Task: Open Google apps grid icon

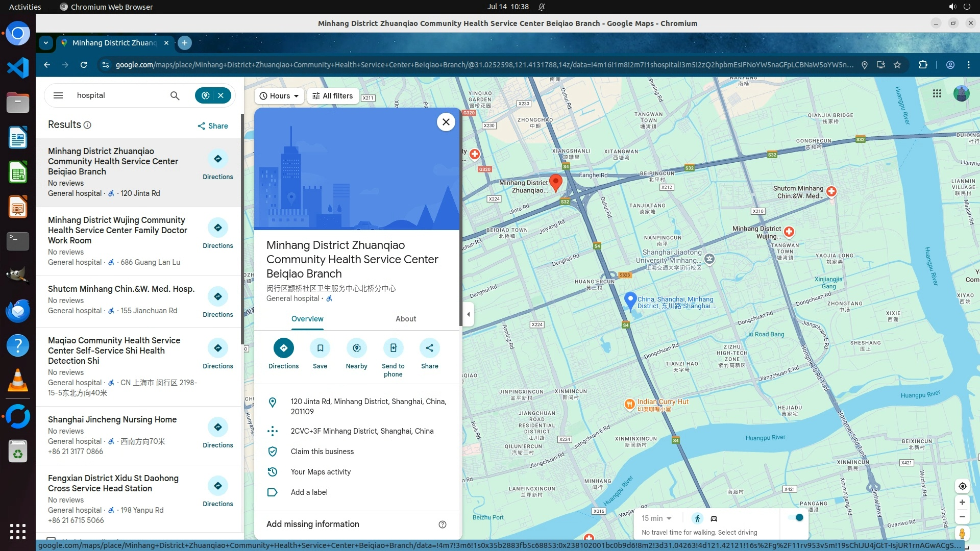Action: coord(937,93)
